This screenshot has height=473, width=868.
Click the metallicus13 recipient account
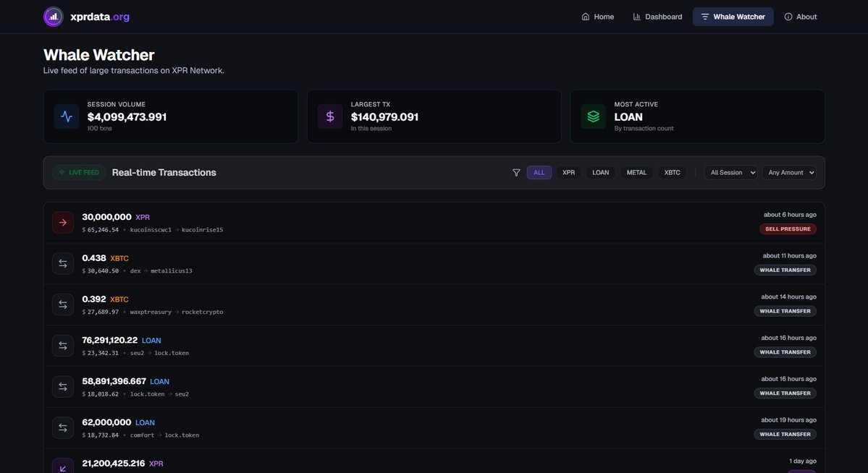[x=172, y=270]
